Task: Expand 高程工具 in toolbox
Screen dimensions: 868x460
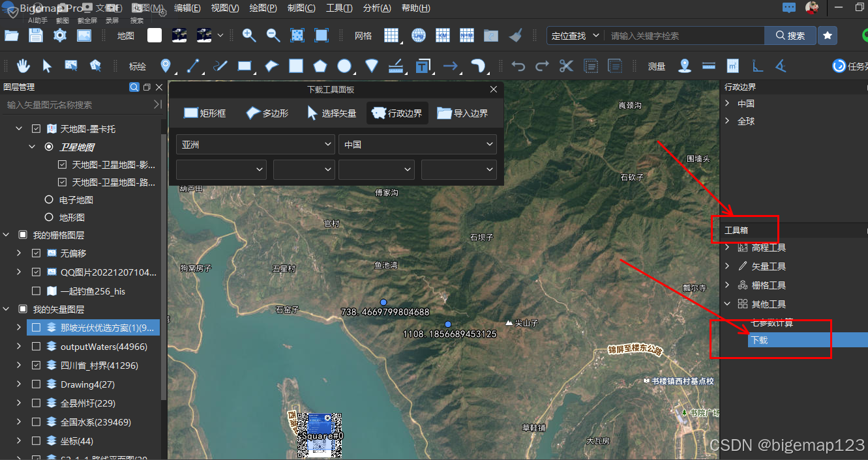Action: (x=728, y=248)
